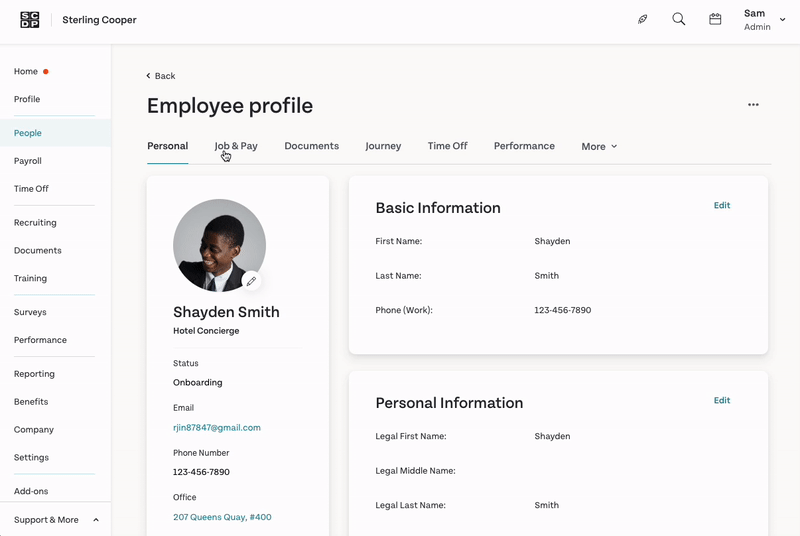Image resolution: width=800 pixels, height=536 pixels.
Task: Click the pencil icon on profile photo
Action: coord(252,282)
